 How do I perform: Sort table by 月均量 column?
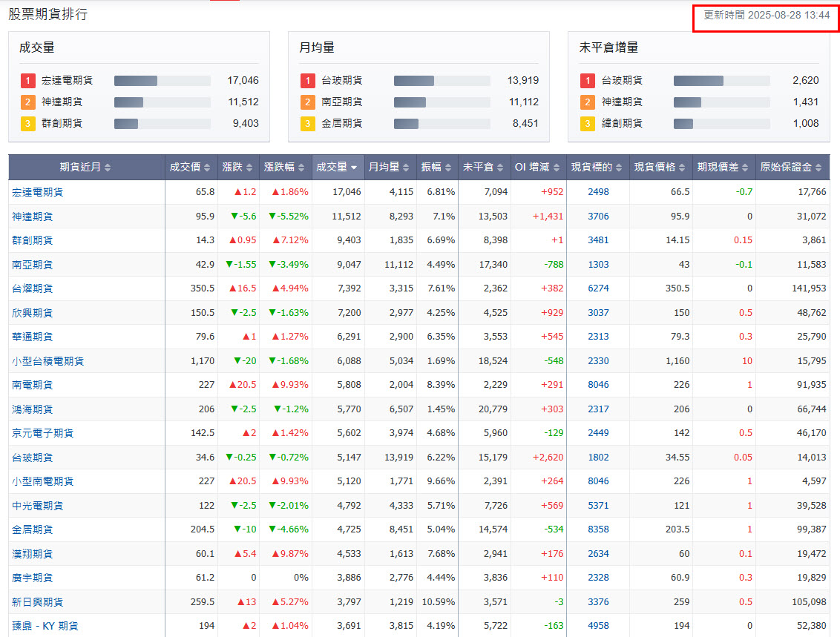[390, 168]
